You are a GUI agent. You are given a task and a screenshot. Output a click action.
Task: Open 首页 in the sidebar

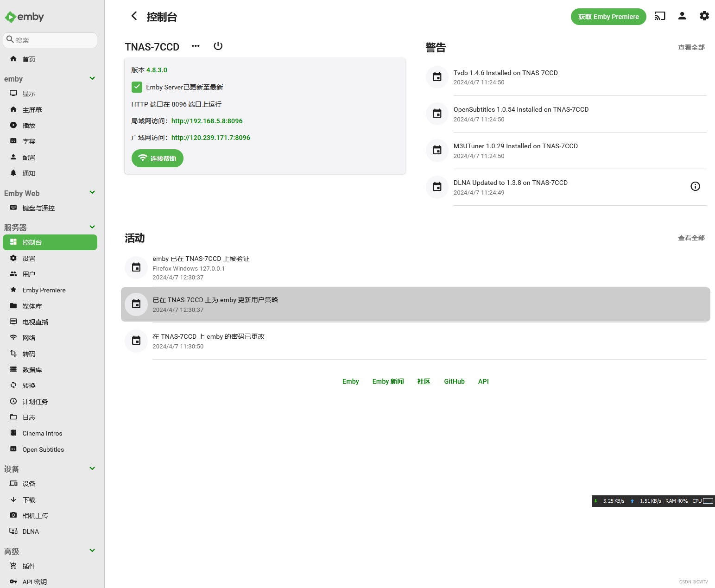coord(50,59)
